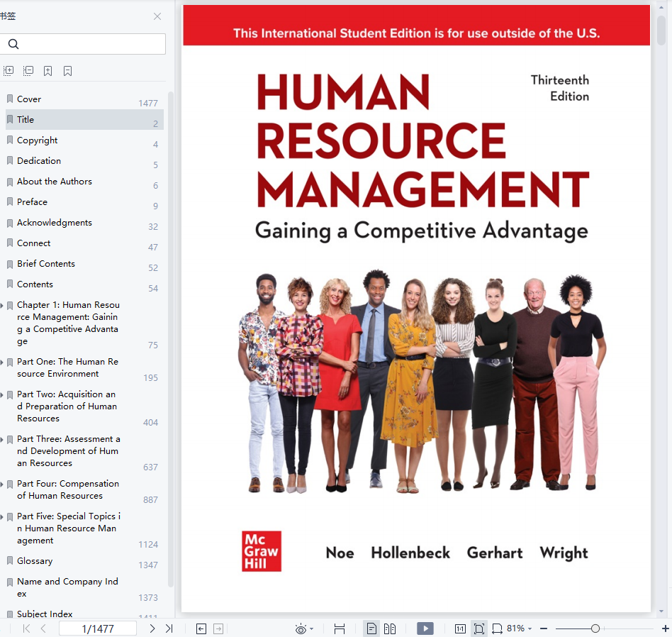Open About the Authors bookmark
Screen dimensions: 672x637
pyautogui.click(x=84, y=182)
